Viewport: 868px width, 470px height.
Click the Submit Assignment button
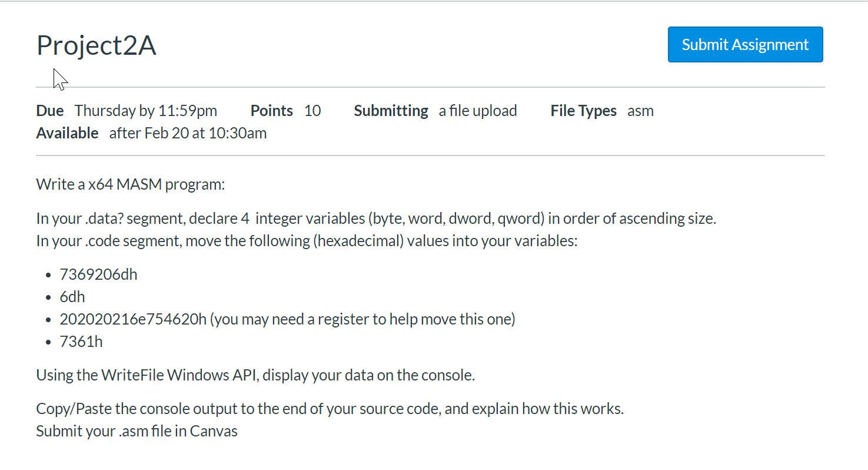[744, 44]
